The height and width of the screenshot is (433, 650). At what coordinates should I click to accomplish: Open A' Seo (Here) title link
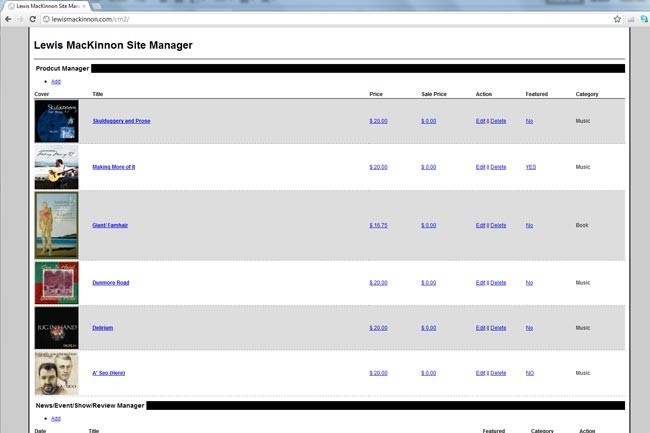(x=109, y=373)
